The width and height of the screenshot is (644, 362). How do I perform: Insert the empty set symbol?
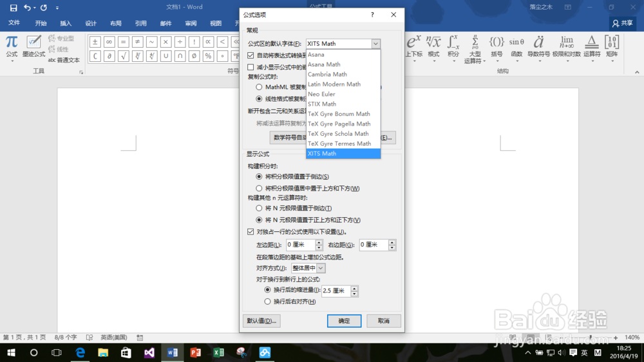pos(194,56)
